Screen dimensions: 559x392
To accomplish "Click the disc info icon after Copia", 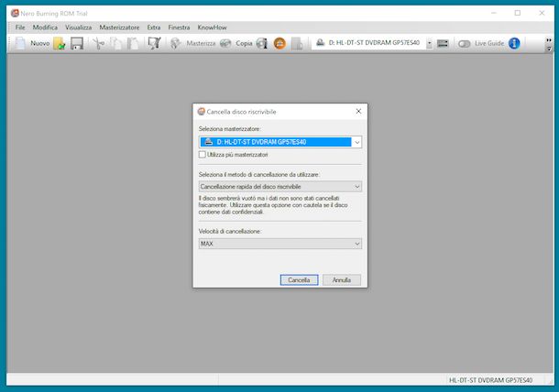I will (262, 43).
